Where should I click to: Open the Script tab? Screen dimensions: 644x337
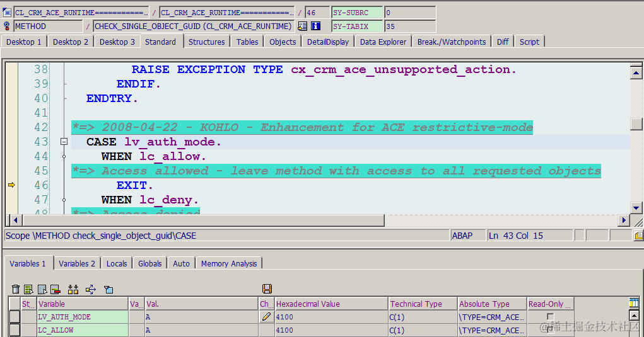pyautogui.click(x=529, y=42)
